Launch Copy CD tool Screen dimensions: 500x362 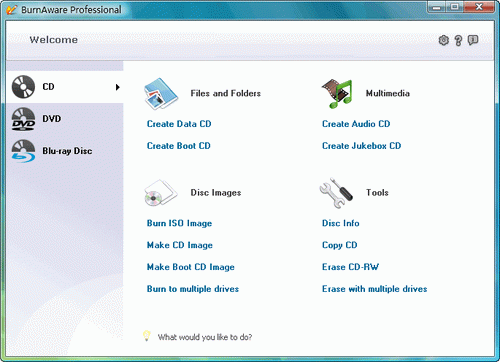click(339, 245)
